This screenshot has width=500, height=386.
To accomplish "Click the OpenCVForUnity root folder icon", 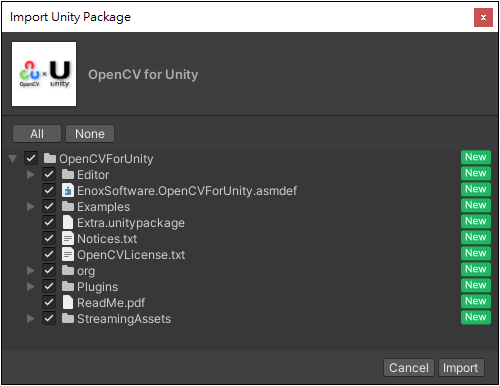I will 50,158.
